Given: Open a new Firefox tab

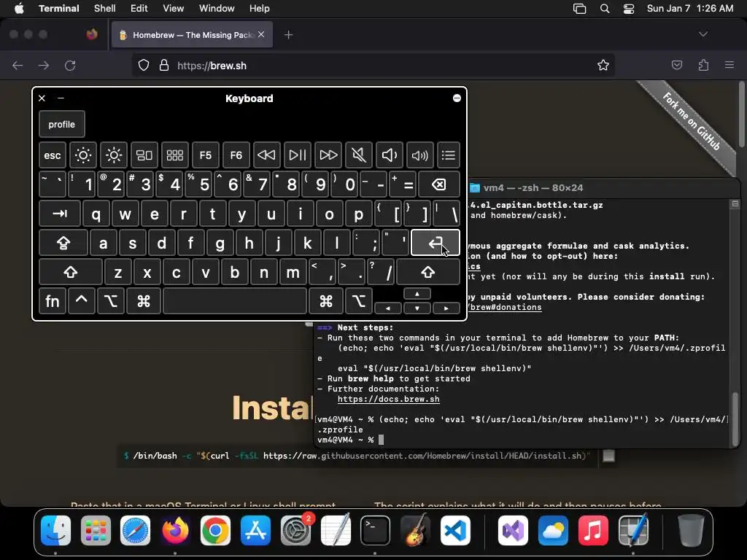Looking at the screenshot, I should [288, 35].
